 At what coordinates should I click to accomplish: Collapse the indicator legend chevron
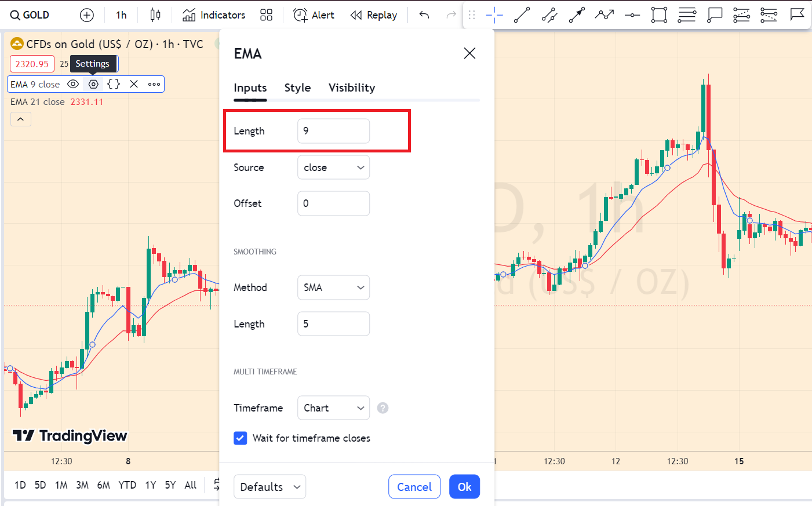(21, 119)
